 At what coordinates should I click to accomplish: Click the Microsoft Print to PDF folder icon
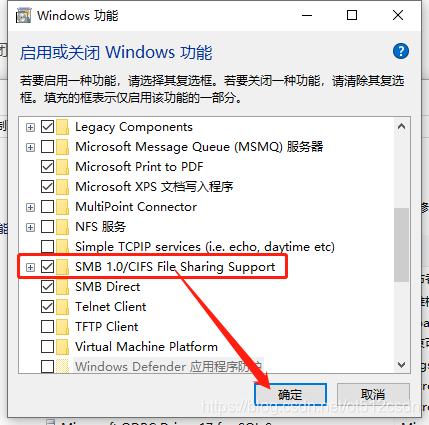point(62,167)
